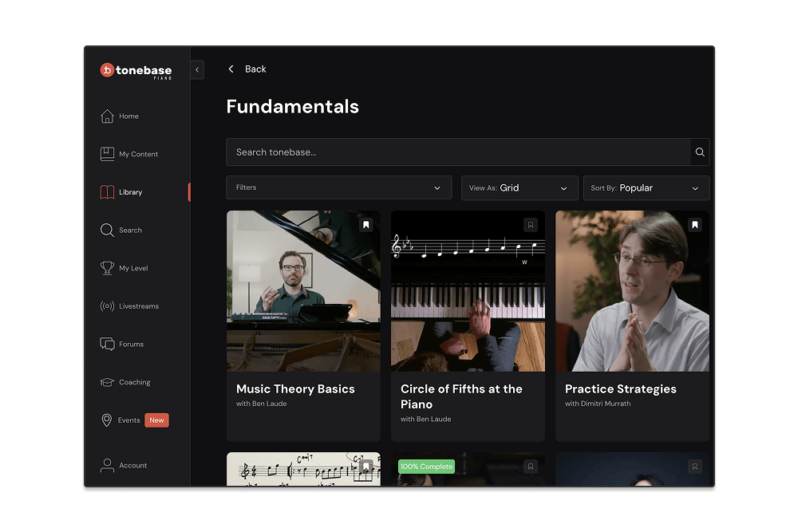Open Practice Strategies thumbnail image
Viewport: 798px width, 532px height.
tap(632, 291)
